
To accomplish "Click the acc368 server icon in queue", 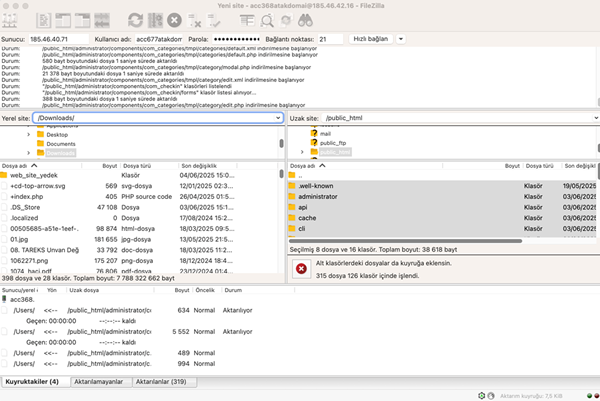I will pyautogui.click(x=4, y=299).
